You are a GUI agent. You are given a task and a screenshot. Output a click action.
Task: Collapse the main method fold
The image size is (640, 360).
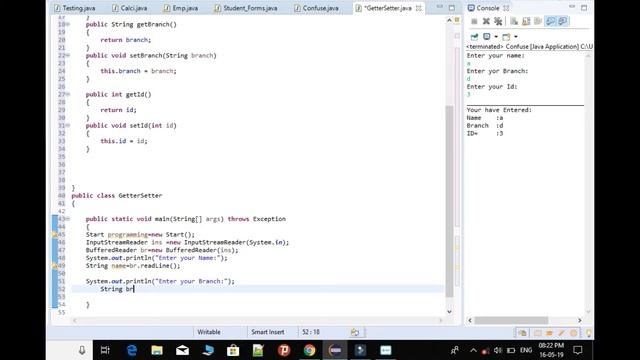(x=68, y=219)
